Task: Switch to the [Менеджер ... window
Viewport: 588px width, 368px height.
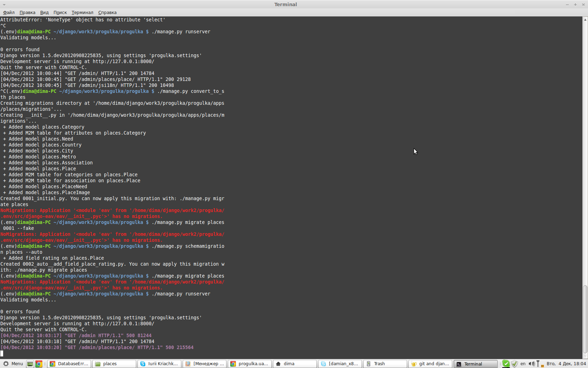Action: point(204,364)
